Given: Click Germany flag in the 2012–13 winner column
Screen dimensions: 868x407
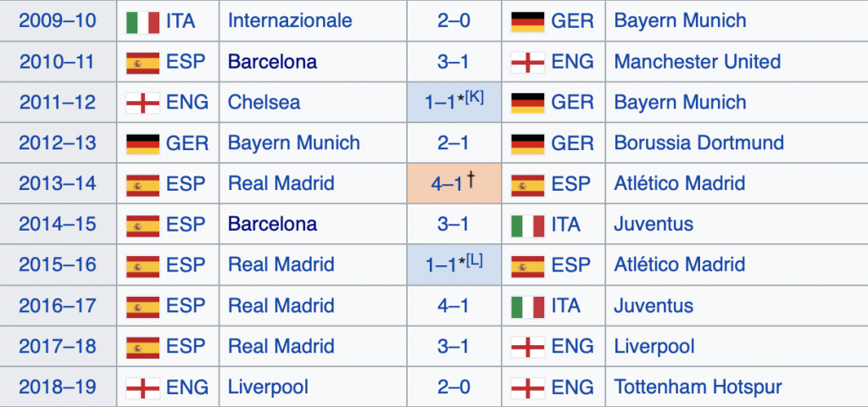Looking at the screenshot, I should [141, 143].
